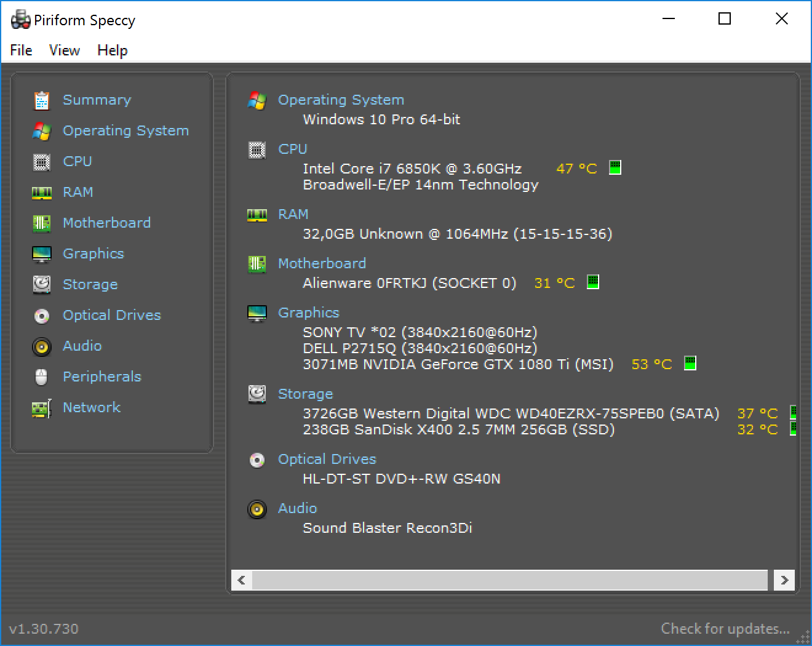Open the Network section from sidebar
The height and width of the screenshot is (646, 812).
click(92, 407)
